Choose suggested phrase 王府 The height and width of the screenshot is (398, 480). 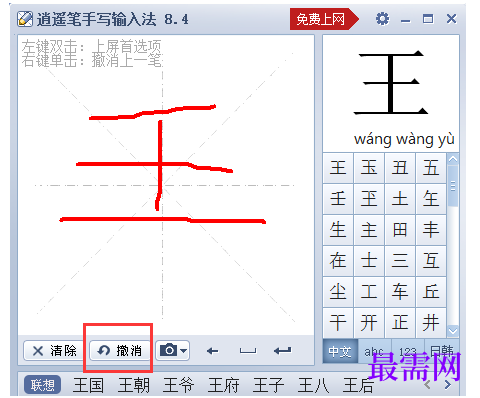point(223,385)
